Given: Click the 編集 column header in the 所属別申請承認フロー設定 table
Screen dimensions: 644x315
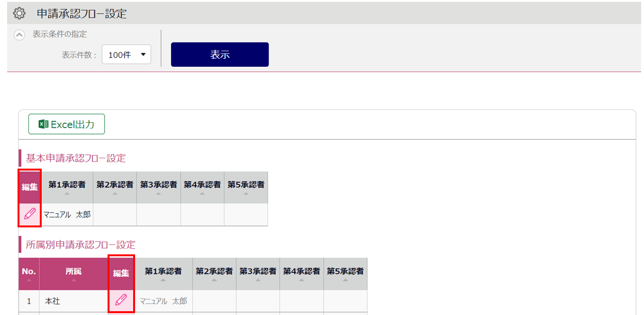Looking at the screenshot, I should pos(121,274).
